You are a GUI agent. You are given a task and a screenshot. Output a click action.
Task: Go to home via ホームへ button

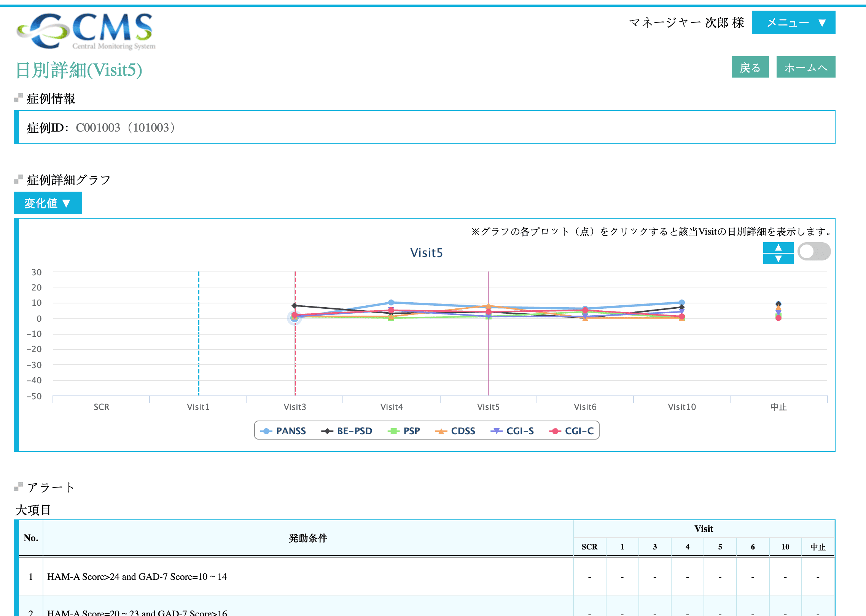tap(806, 67)
